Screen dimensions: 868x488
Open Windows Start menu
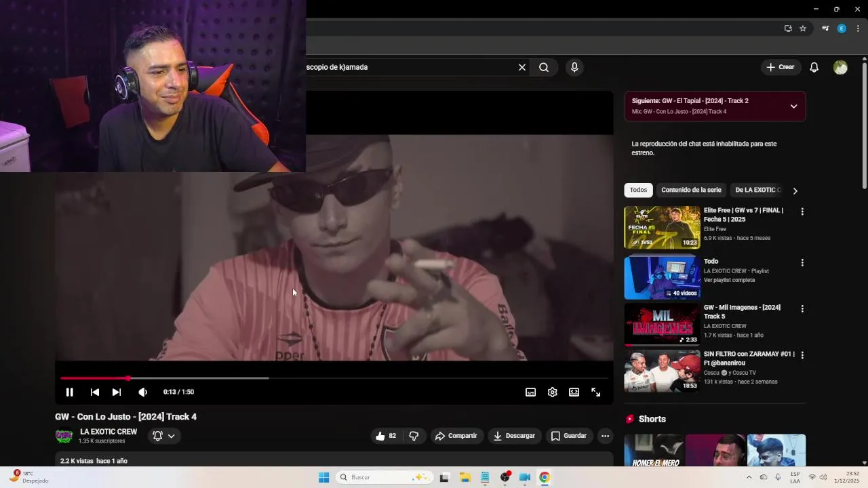point(323,477)
